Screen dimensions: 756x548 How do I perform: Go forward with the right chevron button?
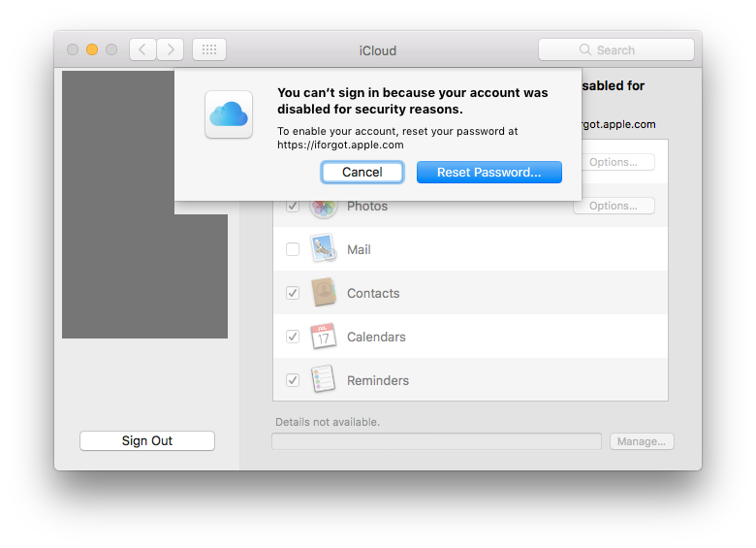pos(171,49)
